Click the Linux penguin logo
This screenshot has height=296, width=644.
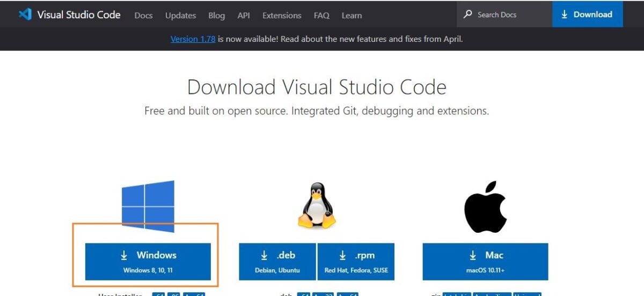coord(317,205)
